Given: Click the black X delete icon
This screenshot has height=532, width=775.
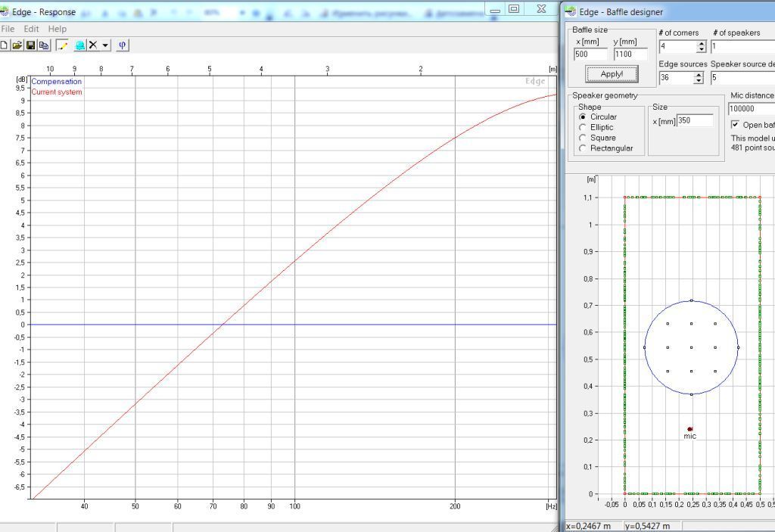Looking at the screenshot, I should click(93, 45).
